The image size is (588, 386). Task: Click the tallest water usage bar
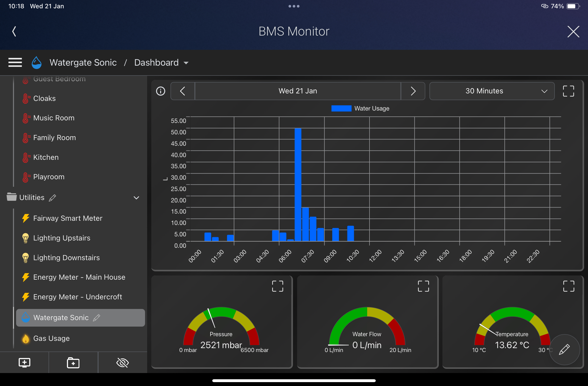[298, 184]
